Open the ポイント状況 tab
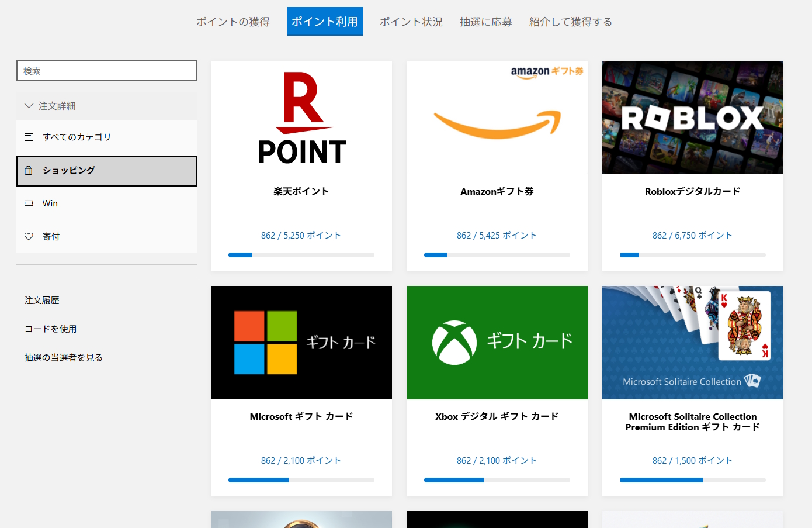812x528 pixels. [411, 22]
